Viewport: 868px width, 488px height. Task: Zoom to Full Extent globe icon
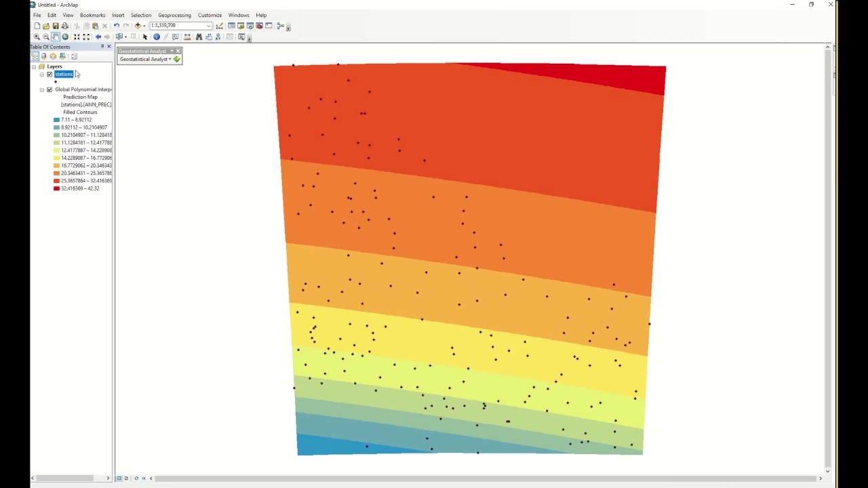65,37
